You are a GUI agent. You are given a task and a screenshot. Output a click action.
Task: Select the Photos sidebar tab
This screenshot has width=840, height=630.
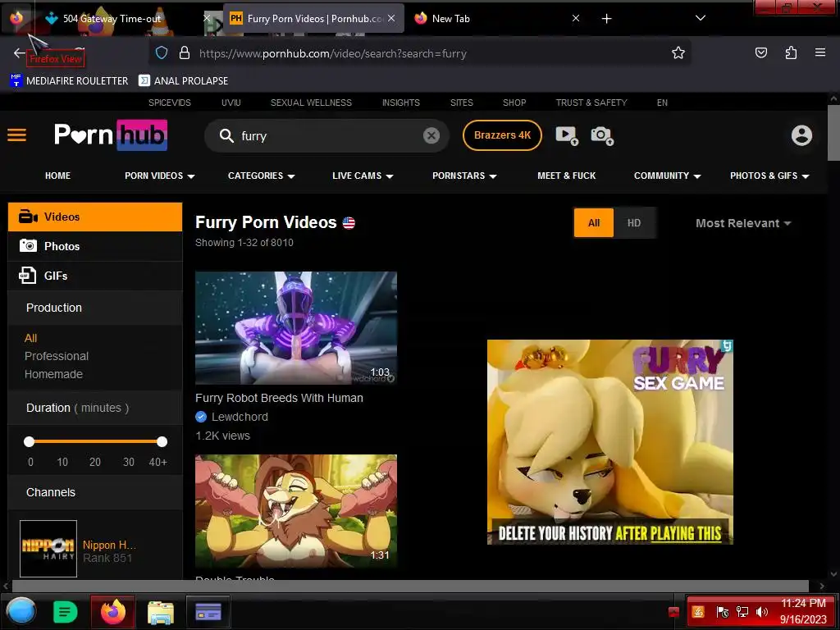coord(95,246)
